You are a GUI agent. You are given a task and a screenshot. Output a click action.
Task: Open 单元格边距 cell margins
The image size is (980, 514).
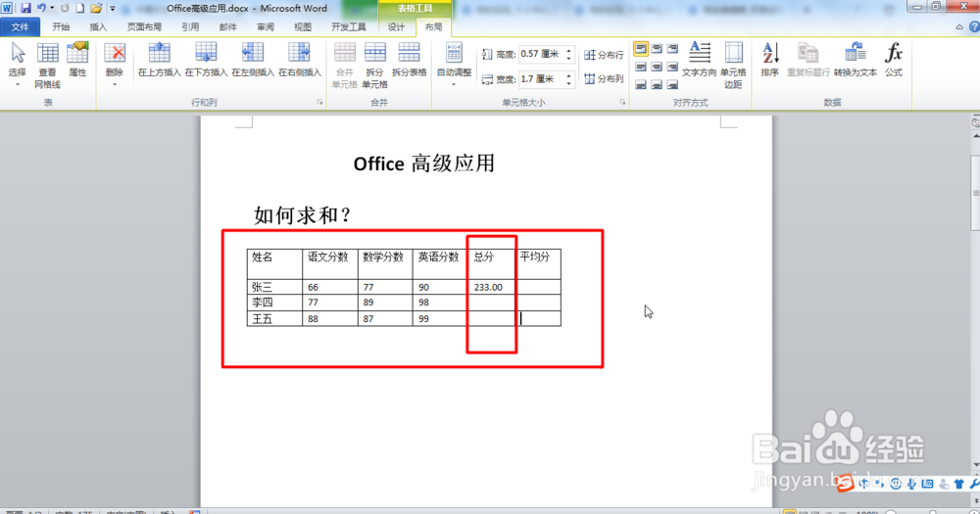(733, 66)
